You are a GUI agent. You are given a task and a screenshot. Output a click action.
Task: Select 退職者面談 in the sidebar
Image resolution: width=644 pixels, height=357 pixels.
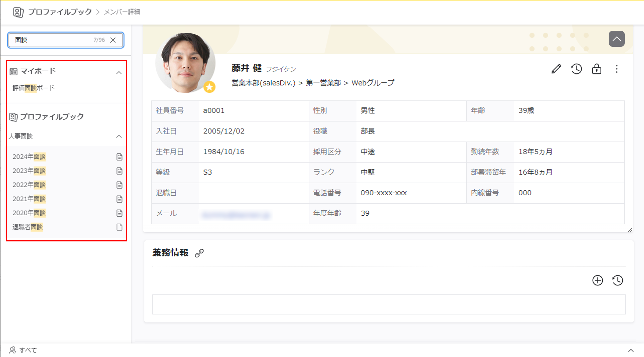(x=28, y=227)
